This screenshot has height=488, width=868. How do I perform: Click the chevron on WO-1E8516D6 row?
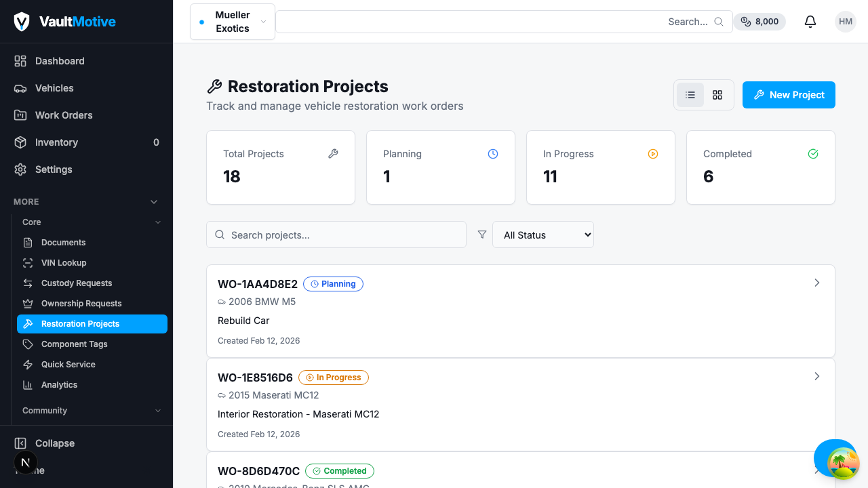817,376
